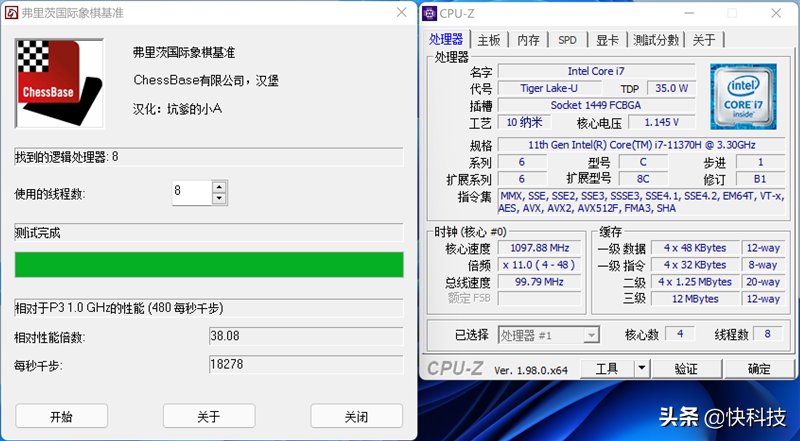
Task: Click the code name Tiger Lake-U
Action: tap(549, 88)
